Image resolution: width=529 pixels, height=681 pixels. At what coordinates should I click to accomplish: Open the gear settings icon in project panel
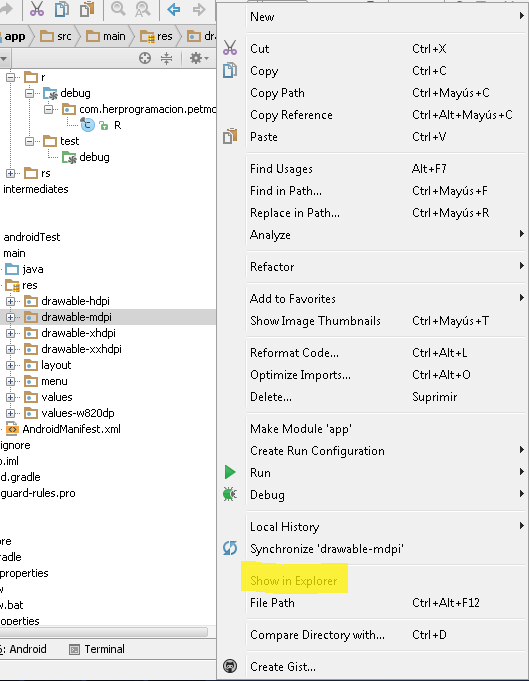[x=199, y=58]
